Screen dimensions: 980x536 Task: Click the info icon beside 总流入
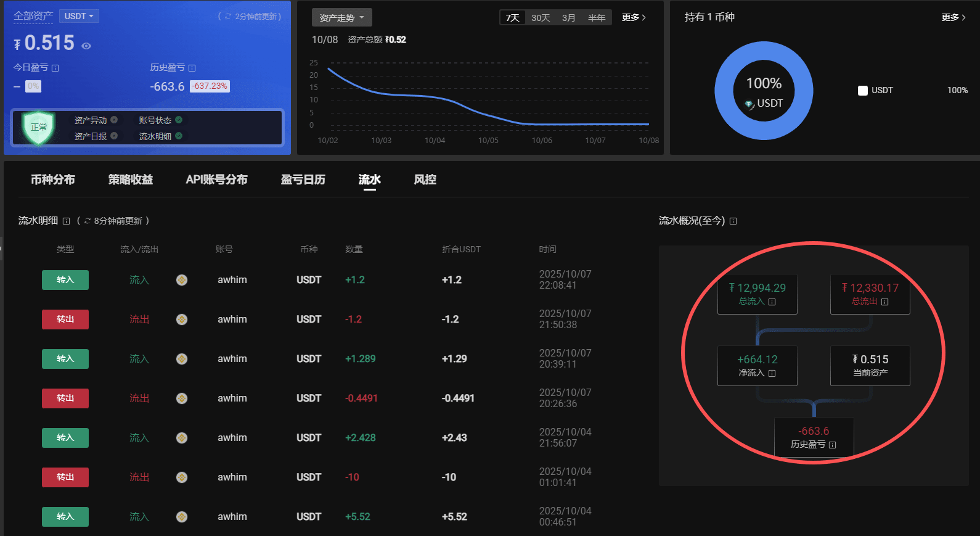pyautogui.click(x=772, y=302)
